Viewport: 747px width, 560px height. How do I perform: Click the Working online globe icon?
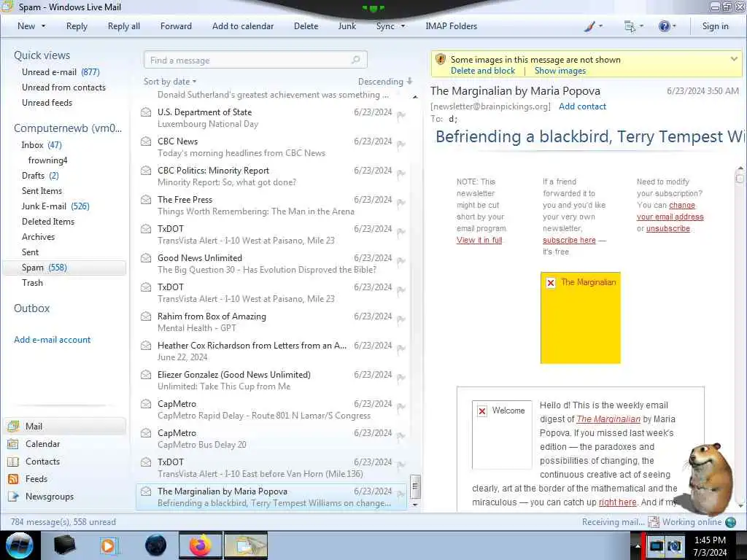coord(731,522)
